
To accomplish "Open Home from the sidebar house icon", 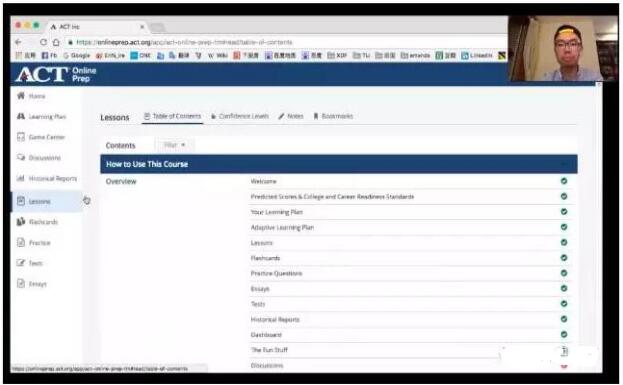I will click(x=21, y=96).
